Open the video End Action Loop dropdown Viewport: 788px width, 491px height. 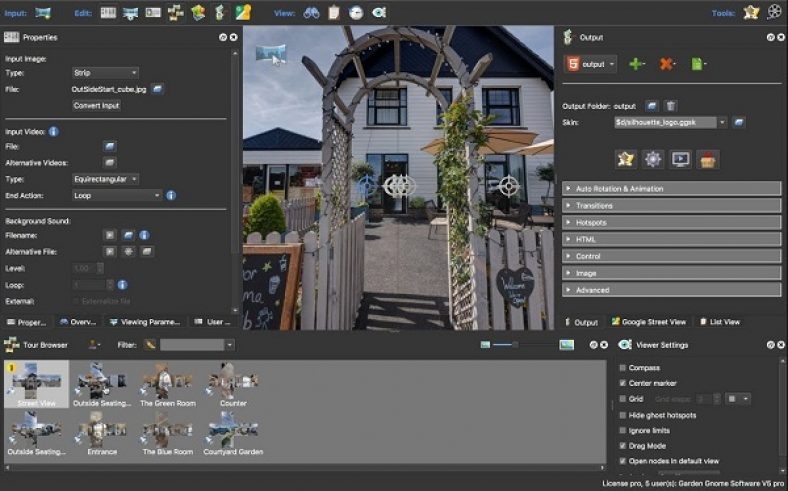(x=115, y=195)
